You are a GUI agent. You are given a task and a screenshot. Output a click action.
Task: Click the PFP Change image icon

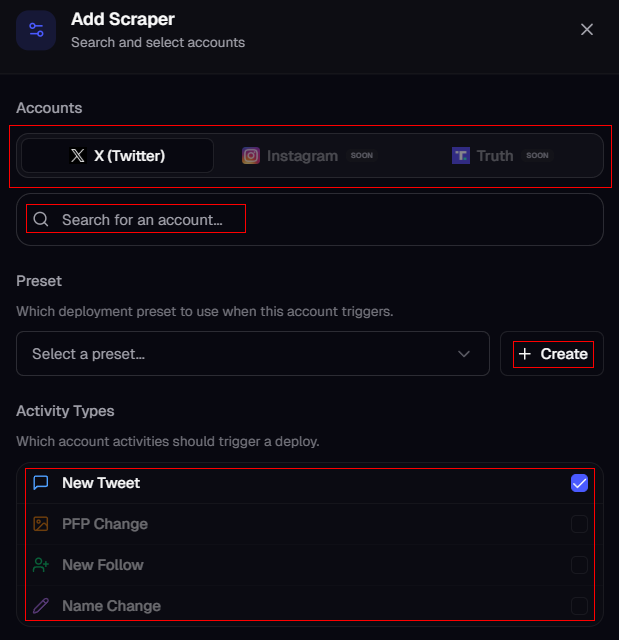[41, 524]
